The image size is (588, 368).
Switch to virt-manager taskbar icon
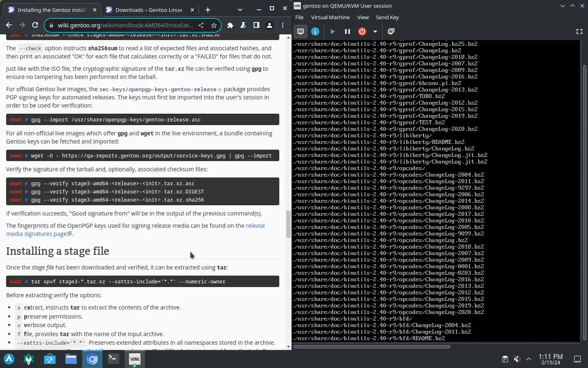click(x=134, y=359)
